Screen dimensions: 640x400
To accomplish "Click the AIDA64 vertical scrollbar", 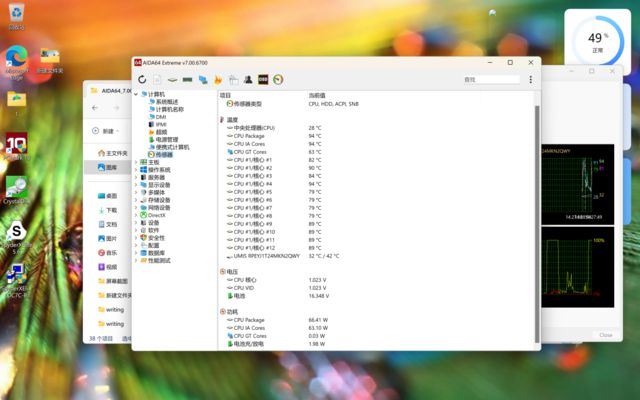I will (537, 224).
